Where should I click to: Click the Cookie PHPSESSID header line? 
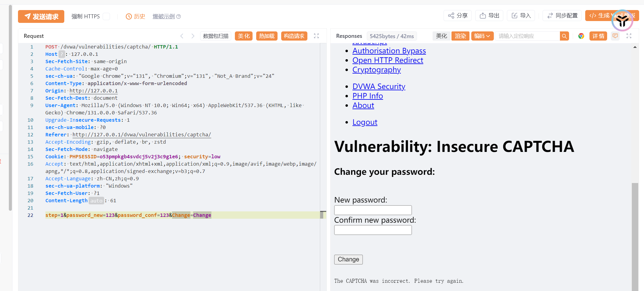coord(133,156)
